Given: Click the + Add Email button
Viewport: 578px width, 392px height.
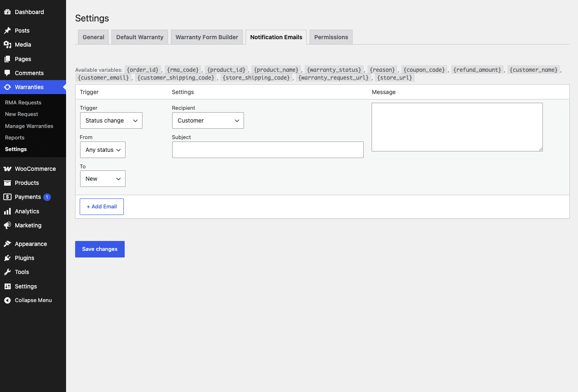Looking at the screenshot, I should click(x=102, y=207).
